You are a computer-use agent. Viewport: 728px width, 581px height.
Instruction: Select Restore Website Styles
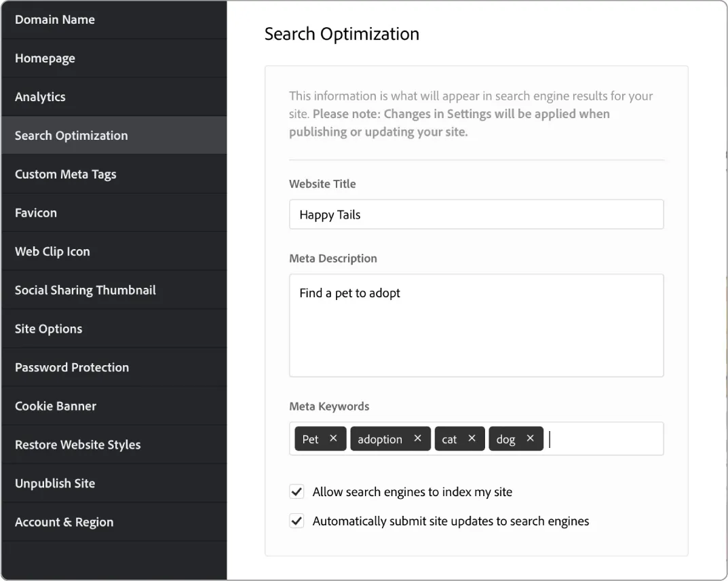[77, 445]
